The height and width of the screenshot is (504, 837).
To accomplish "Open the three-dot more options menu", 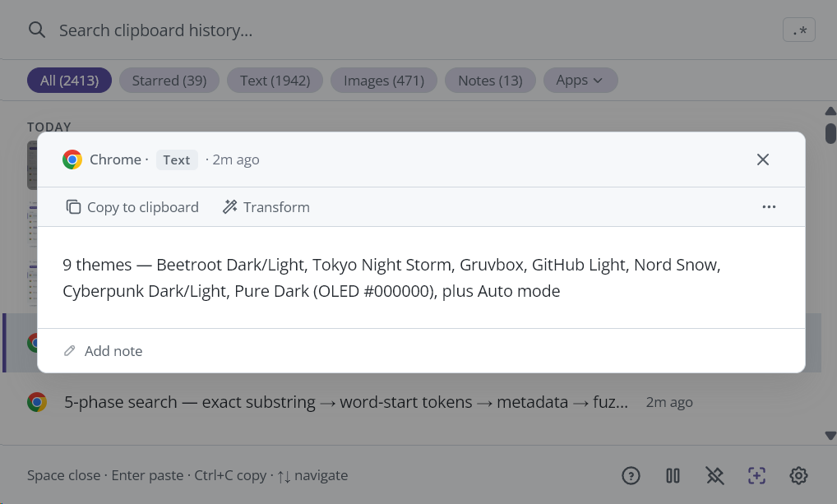I will tap(769, 207).
